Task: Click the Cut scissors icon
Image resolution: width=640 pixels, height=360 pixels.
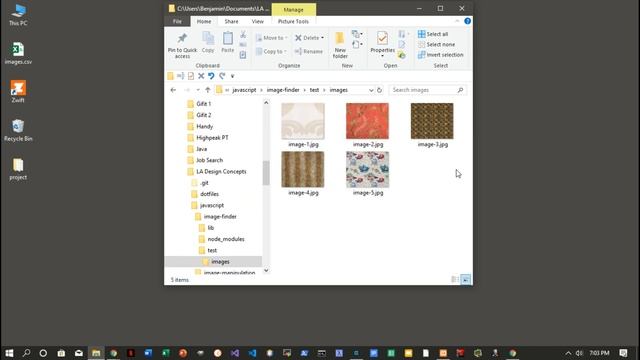Action: click(x=243, y=35)
